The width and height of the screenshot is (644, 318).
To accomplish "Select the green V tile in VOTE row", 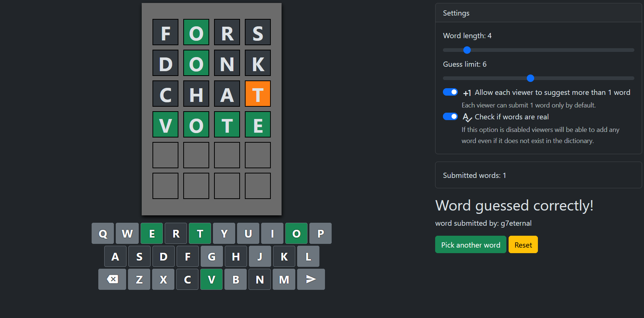I will click(165, 125).
